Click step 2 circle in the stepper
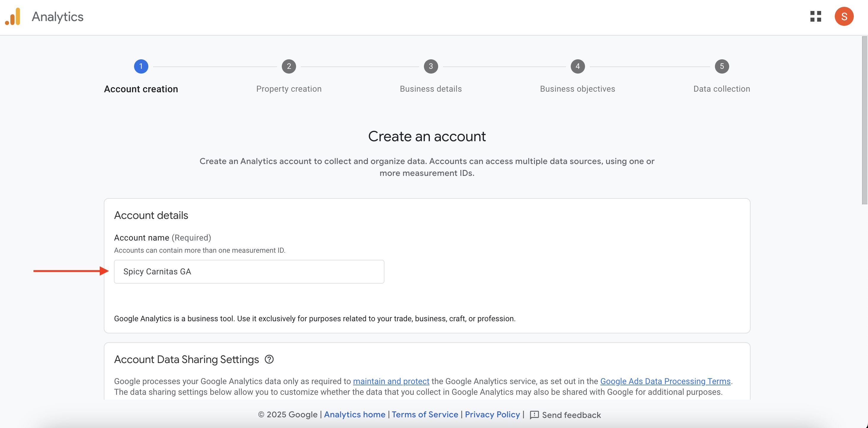The height and width of the screenshot is (428, 868). (289, 66)
